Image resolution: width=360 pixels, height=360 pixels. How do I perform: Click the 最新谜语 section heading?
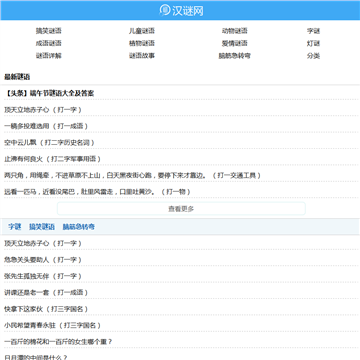17,77
